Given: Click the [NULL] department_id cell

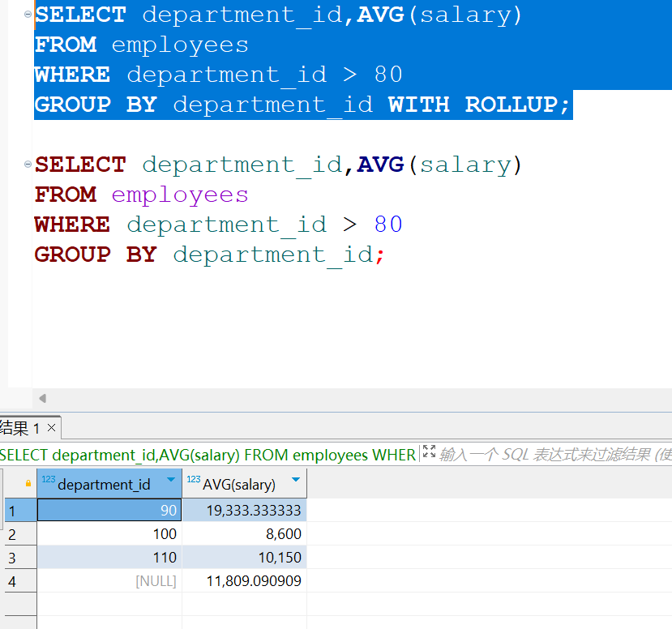Looking at the screenshot, I should point(109,581).
